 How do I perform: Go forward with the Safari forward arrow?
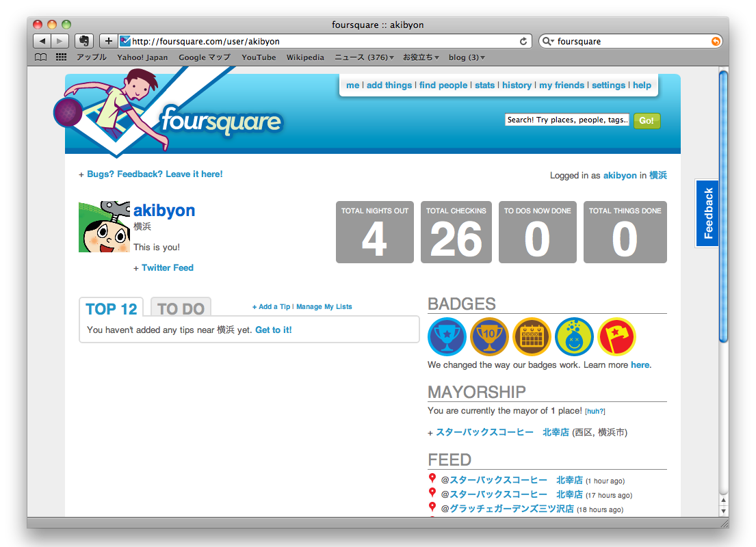60,41
